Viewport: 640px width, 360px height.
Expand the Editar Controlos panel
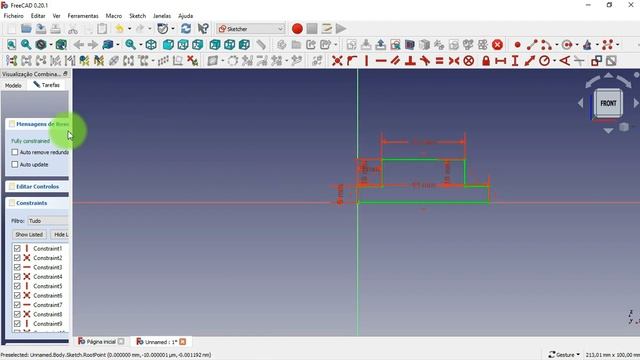pos(37,187)
